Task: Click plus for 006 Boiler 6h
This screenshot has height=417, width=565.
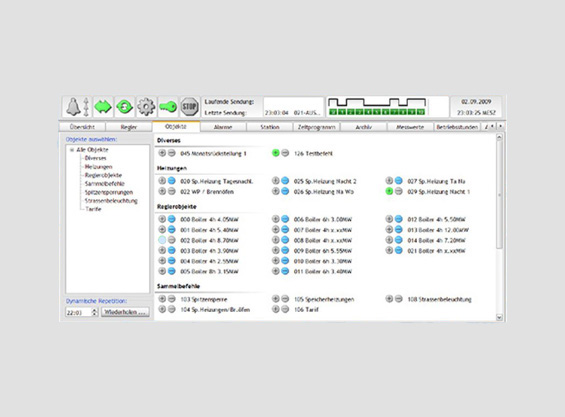Action: (276, 219)
